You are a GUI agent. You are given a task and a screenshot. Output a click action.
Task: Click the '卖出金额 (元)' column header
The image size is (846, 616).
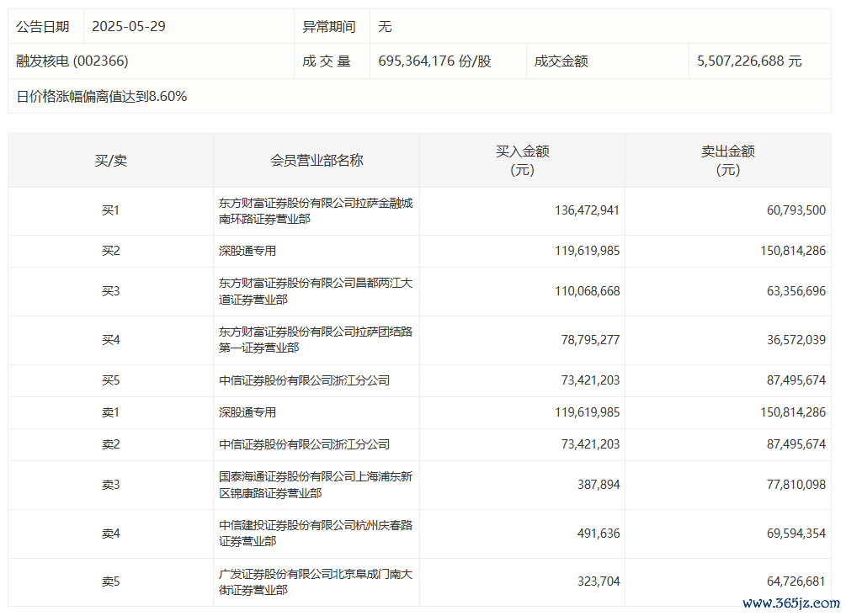728,160
